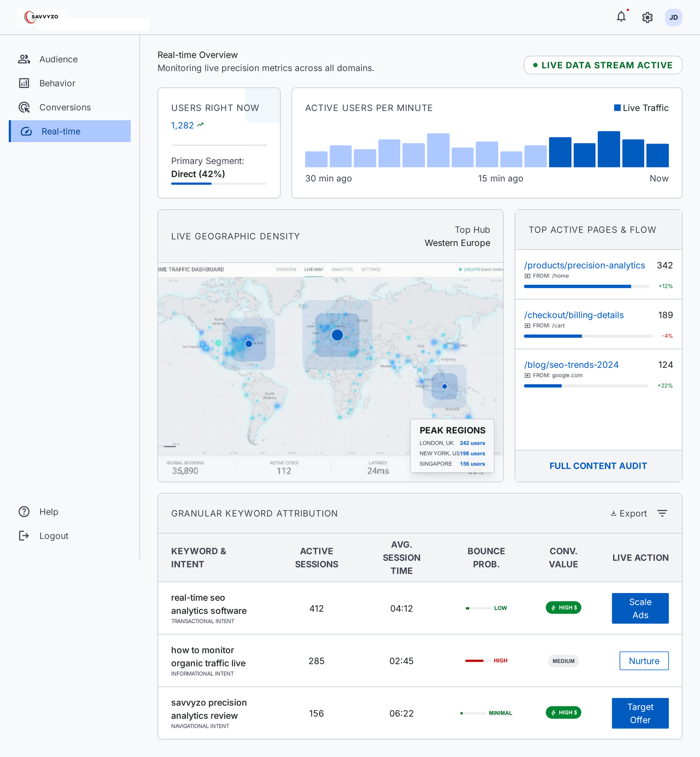
Task: Click the MEDIUM conversion value badge
Action: (563, 661)
